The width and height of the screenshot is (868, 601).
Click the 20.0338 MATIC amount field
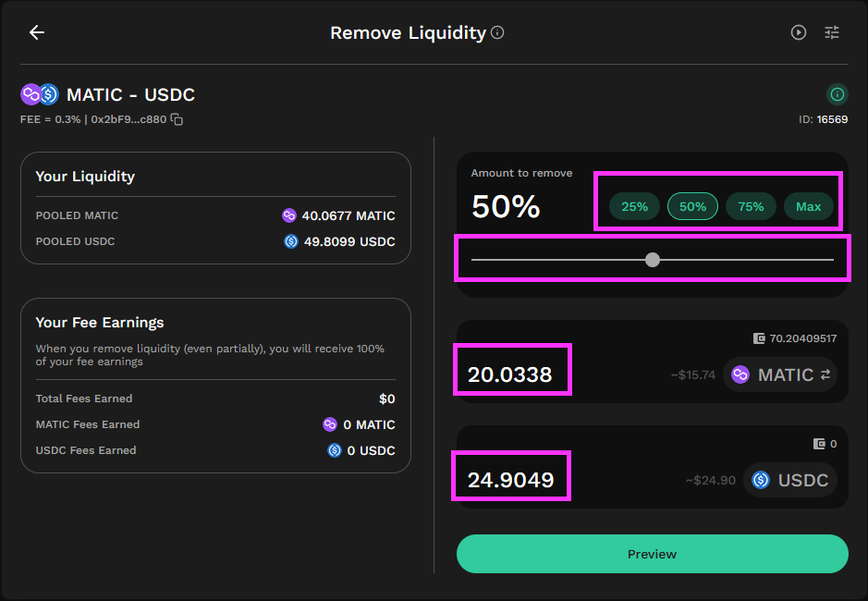tap(510, 375)
